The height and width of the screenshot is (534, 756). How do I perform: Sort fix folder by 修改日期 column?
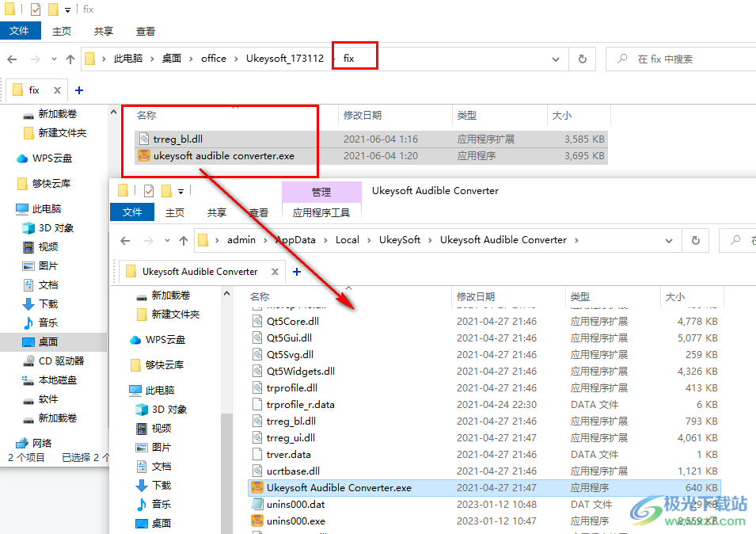pos(363,116)
